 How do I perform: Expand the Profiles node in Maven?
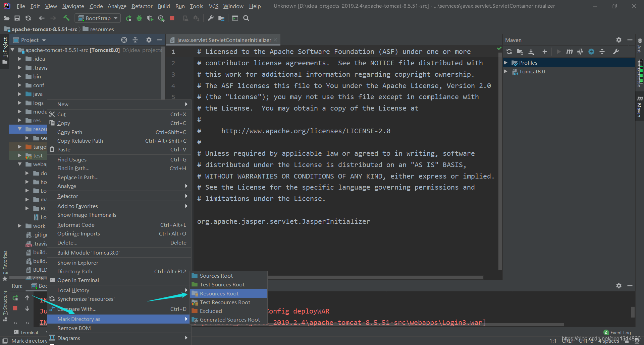click(505, 63)
